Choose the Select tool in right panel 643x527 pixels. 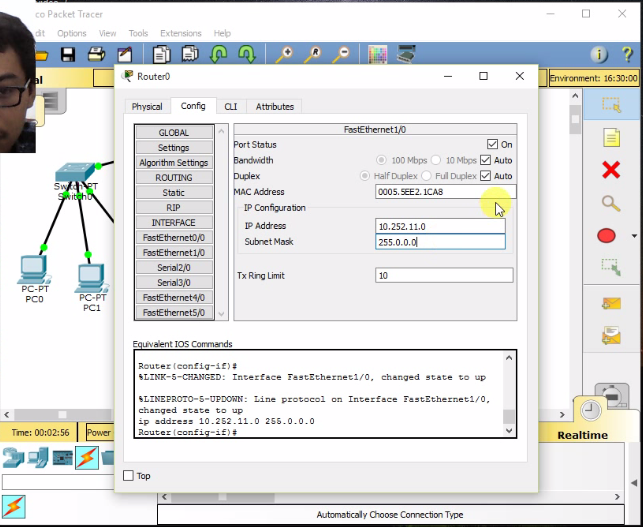pyautogui.click(x=611, y=105)
